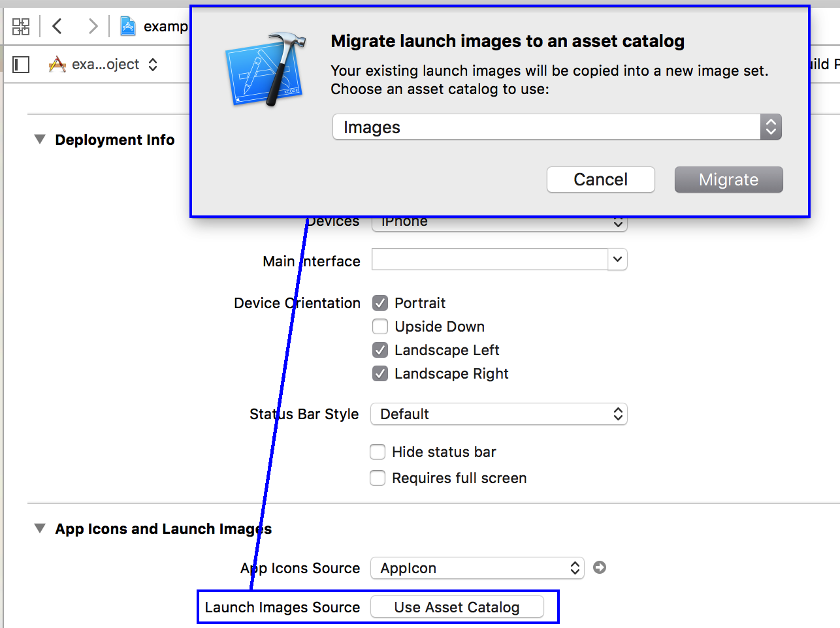Click the example project file icon in breadcrumb

pyautogui.click(x=128, y=26)
